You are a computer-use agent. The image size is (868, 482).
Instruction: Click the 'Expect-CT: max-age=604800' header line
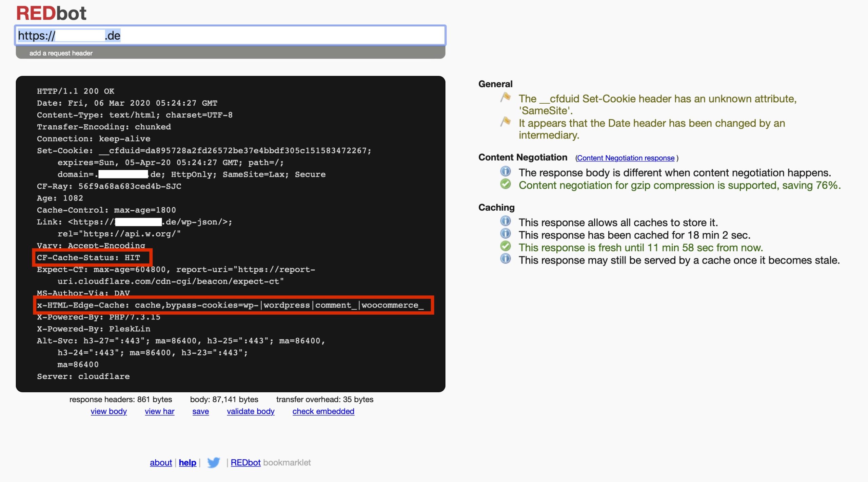(176, 275)
